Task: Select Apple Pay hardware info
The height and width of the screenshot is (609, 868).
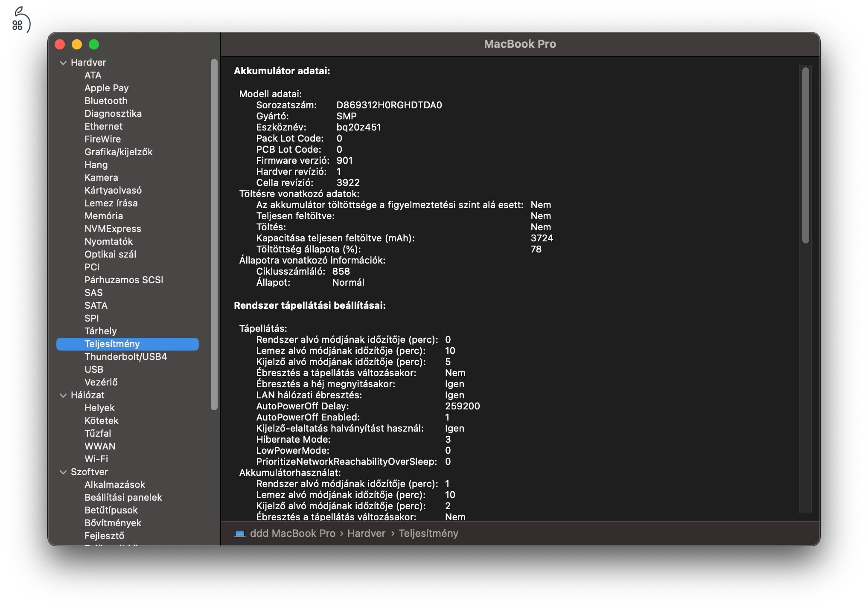Action: (x=107, y=88)
